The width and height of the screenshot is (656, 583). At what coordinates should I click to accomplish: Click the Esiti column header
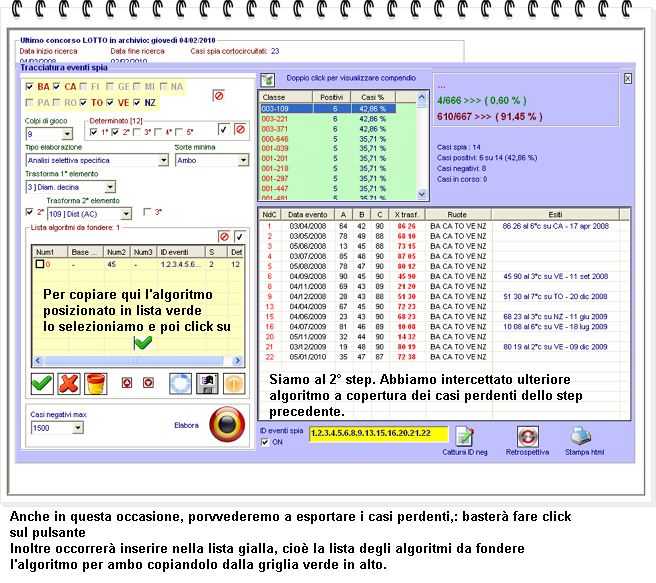(556, 215)
